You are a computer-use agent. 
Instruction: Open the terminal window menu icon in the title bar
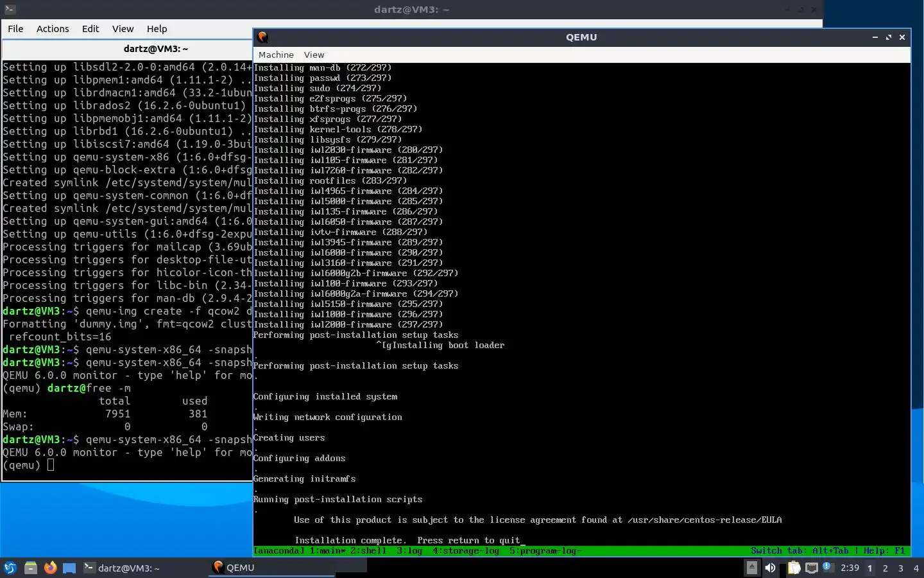[x=10, y=10]
